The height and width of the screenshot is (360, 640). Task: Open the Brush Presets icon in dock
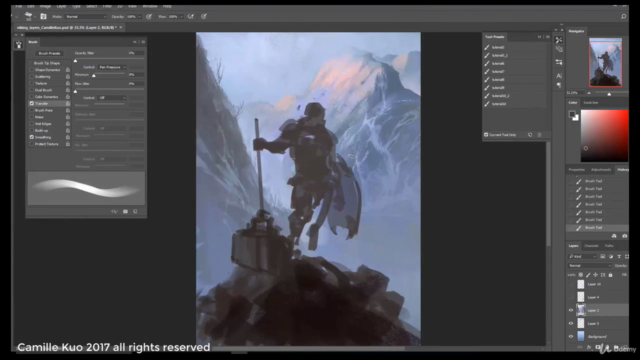(559, 49)
